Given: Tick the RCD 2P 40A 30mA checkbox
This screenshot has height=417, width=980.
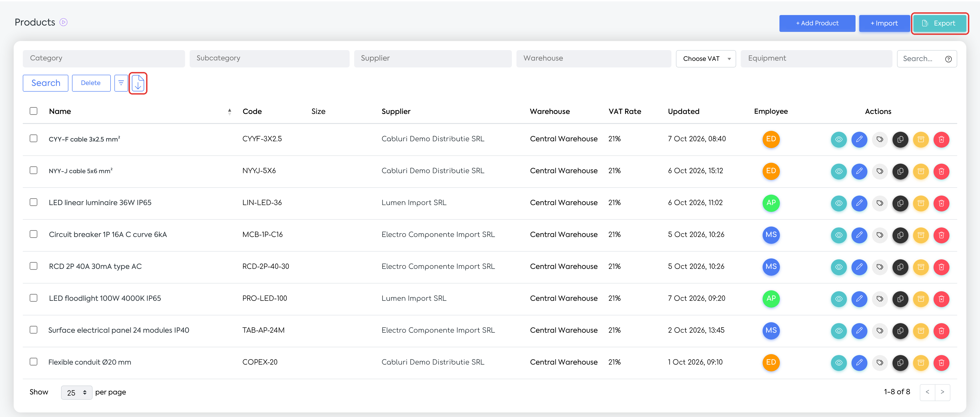Looking at the screenshot, I should pos(34,266).
